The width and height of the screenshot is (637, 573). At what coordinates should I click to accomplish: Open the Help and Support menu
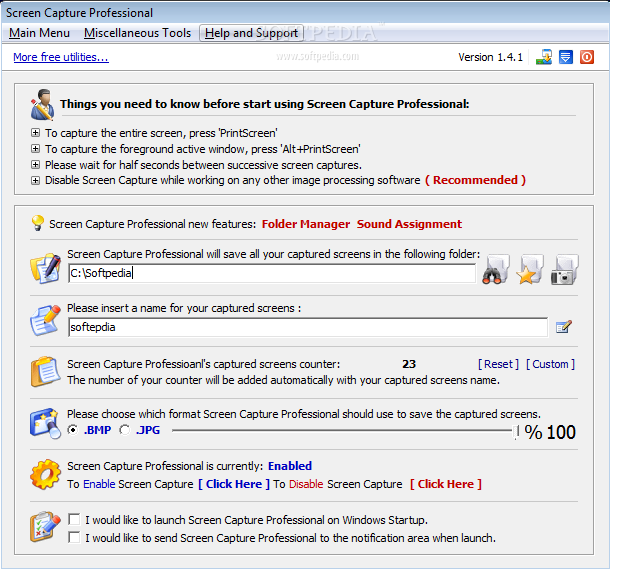tap(251, 33)
